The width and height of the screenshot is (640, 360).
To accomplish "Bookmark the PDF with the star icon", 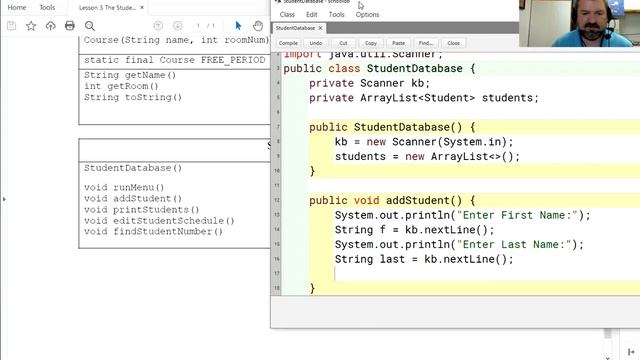I will coord(31,26).
